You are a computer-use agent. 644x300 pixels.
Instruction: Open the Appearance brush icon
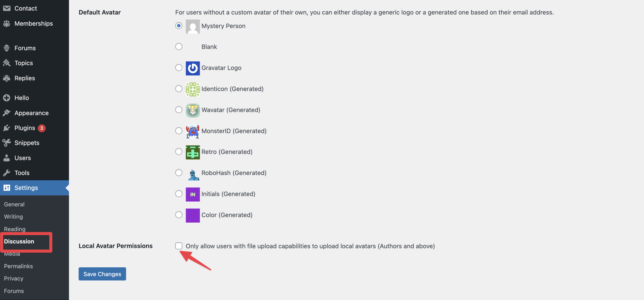(7, 113)
